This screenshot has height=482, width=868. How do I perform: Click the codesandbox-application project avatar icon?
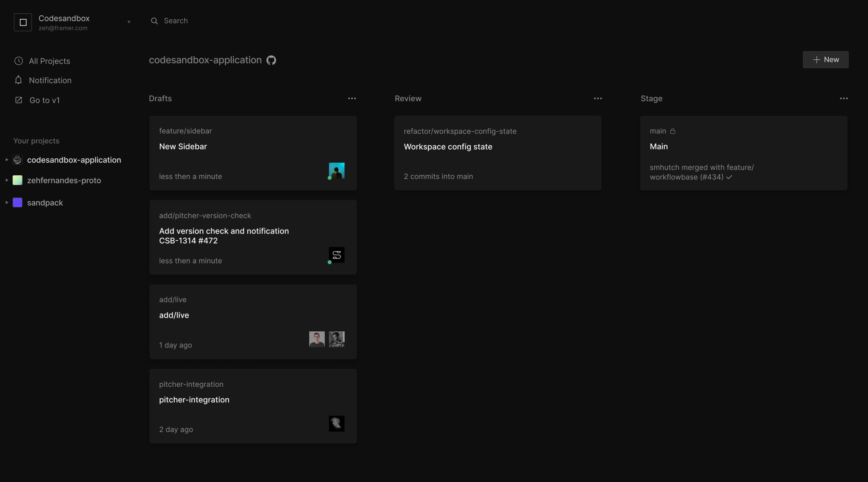click(x=18, y=160)
